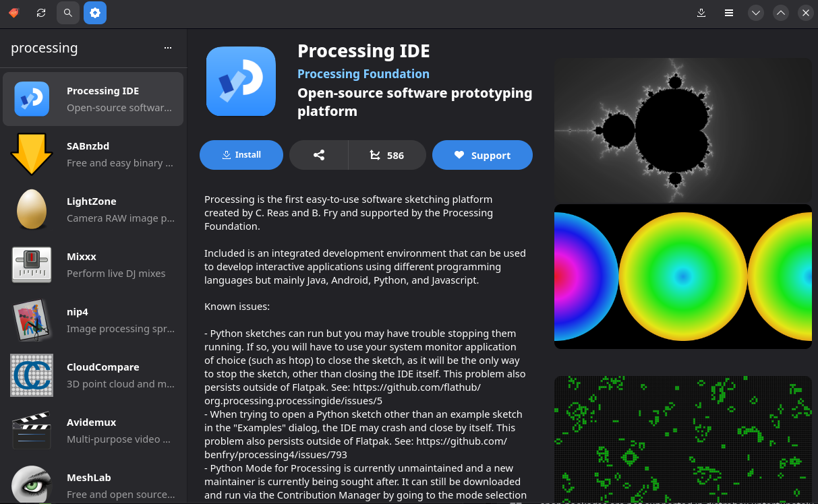This screenshot has width=818, height=504.
Task: Click the 'processing' search field text
Action: point(45,48)
